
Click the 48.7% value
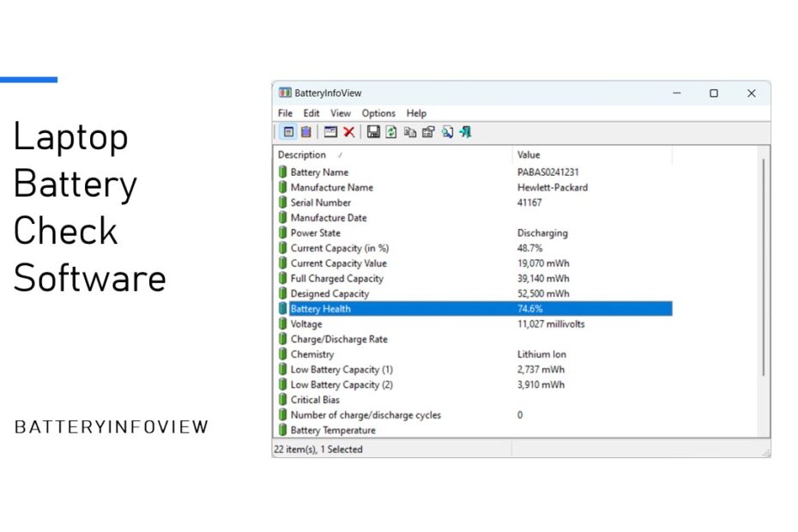(529, 248)
